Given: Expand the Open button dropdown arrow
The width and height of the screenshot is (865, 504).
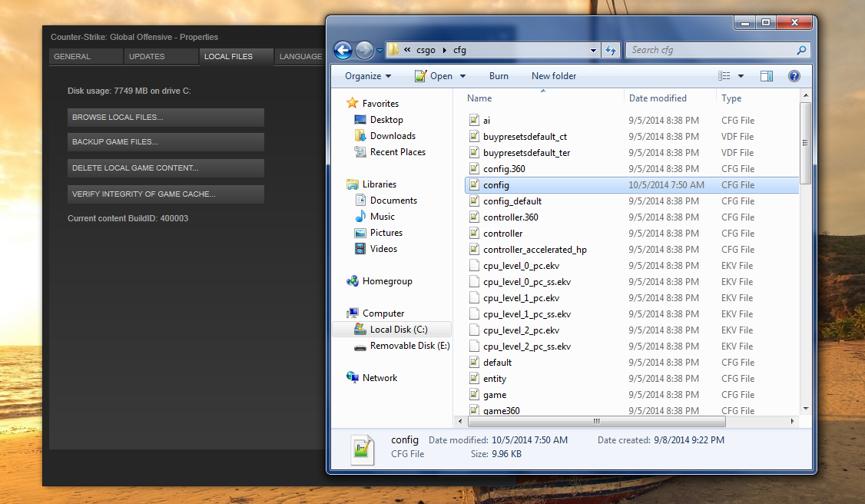Looking at the screenshot, I should [462, 76].
